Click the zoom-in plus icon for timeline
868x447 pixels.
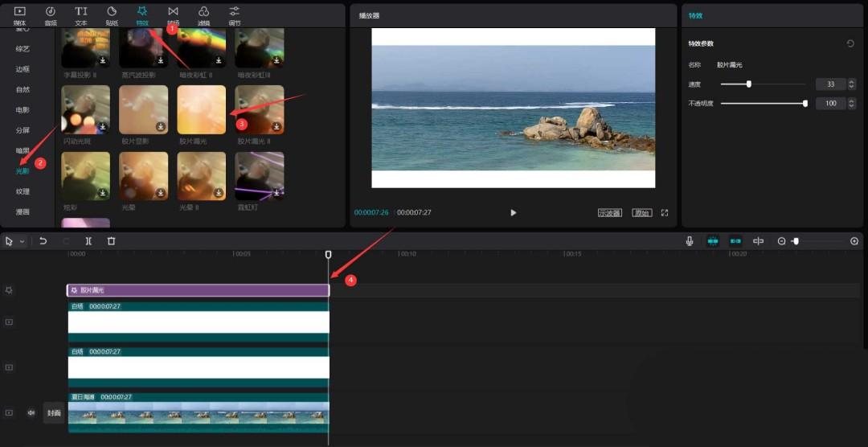coord(854,241)
